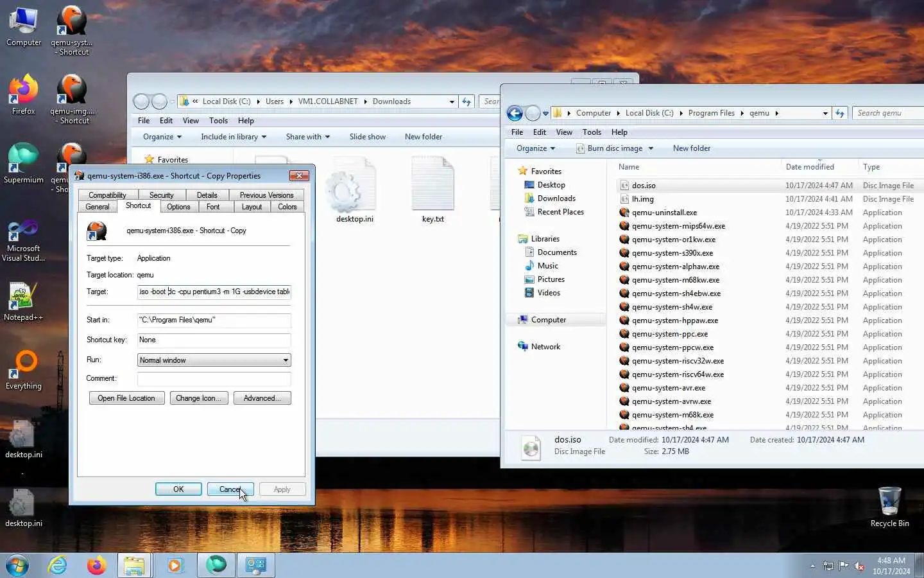Open the Supermium desktop shortcut
Viewport: 924px width, 578px height.
pos(24,163)
